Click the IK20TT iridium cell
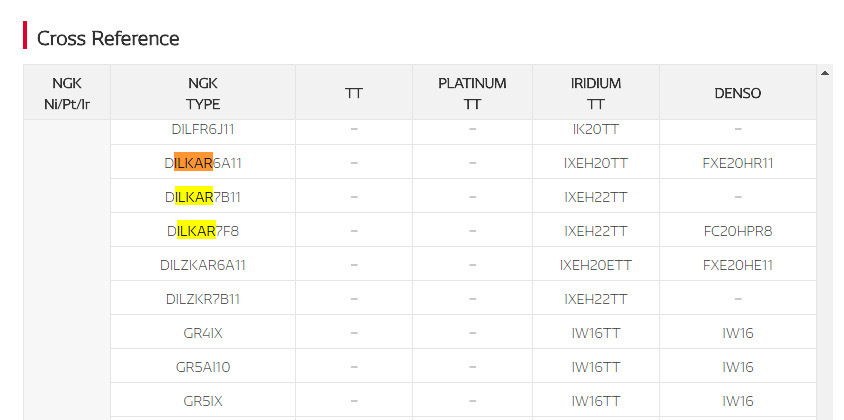The width and height of the screenshot is (844, 420). tap(595, 129)
